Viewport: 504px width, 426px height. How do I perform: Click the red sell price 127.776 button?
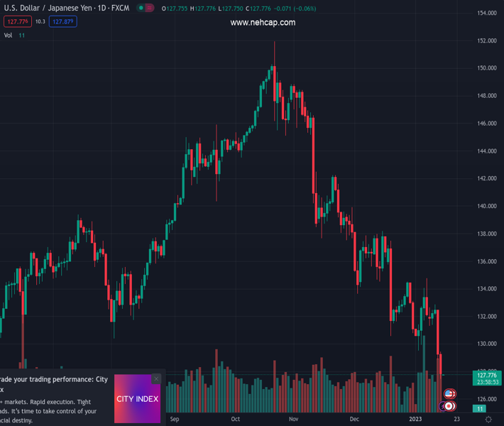pos(18,22)
